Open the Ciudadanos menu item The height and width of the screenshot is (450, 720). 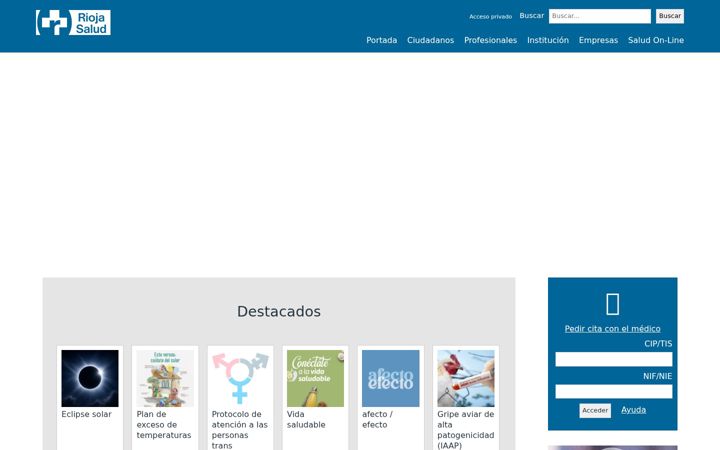click(430, 40)
